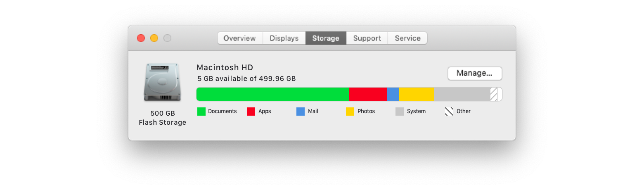The height and width of the screenshot is (190, 644).
Task: Click the gray System segment in storage bar
Action: 462,94
